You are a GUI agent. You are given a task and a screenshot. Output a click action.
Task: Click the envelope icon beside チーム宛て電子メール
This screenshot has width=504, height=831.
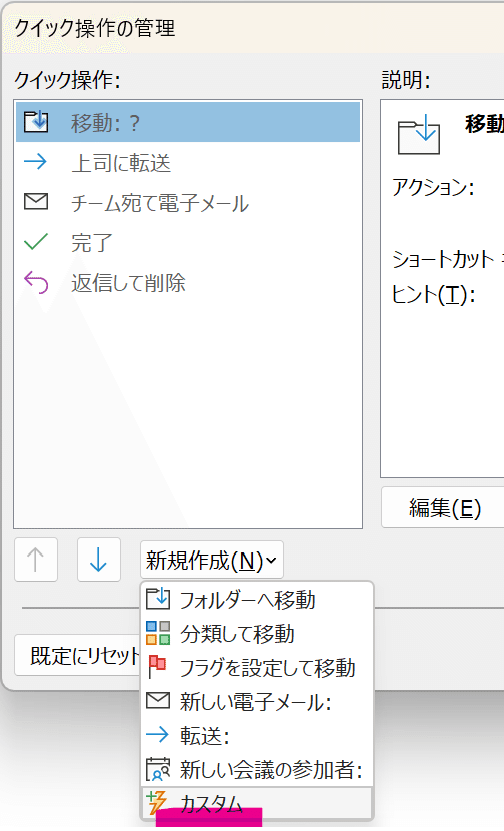point(36,202)
